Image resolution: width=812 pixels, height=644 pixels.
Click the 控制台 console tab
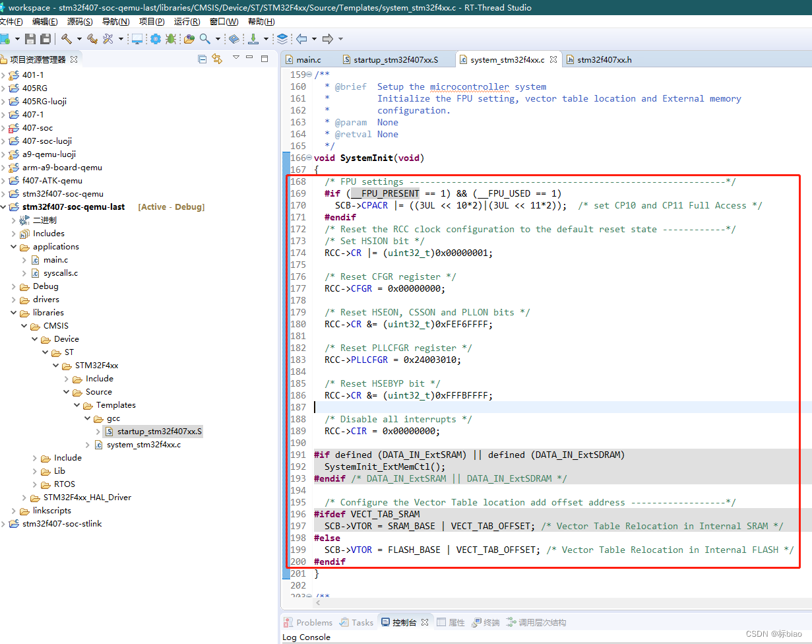403,622
